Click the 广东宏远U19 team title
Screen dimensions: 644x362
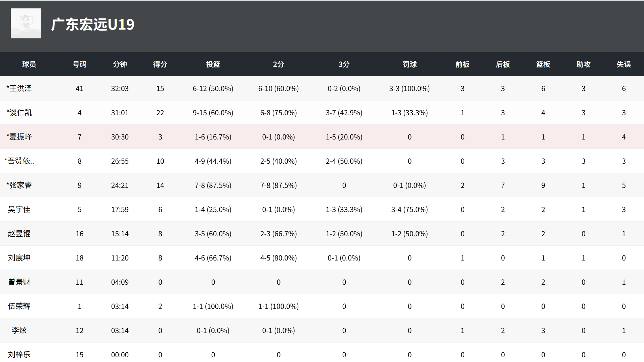(93, 25)
